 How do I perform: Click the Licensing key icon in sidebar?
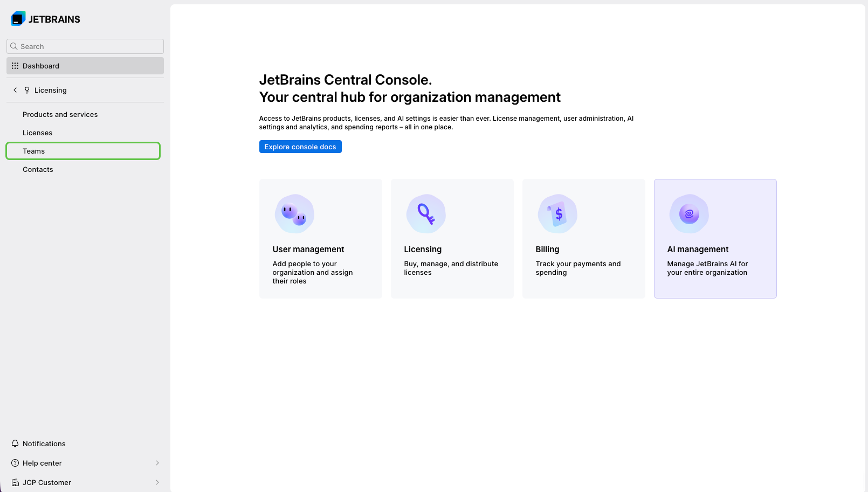click(x=27, y=90)
